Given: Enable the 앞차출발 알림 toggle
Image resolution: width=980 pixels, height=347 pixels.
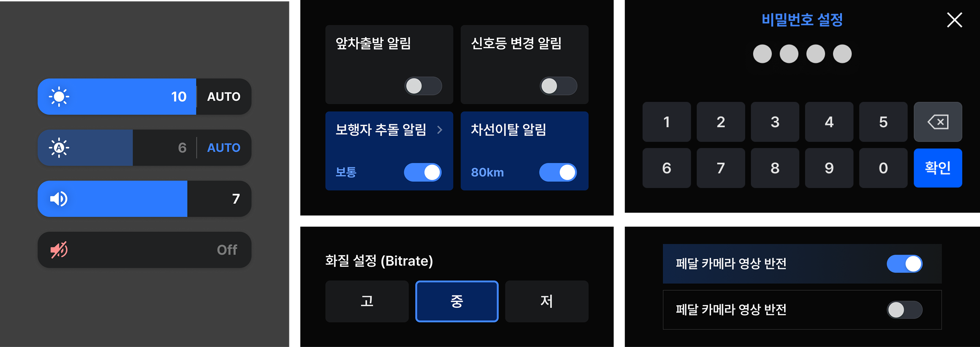Looking at the screenshot, I should (x=423, y=86).
